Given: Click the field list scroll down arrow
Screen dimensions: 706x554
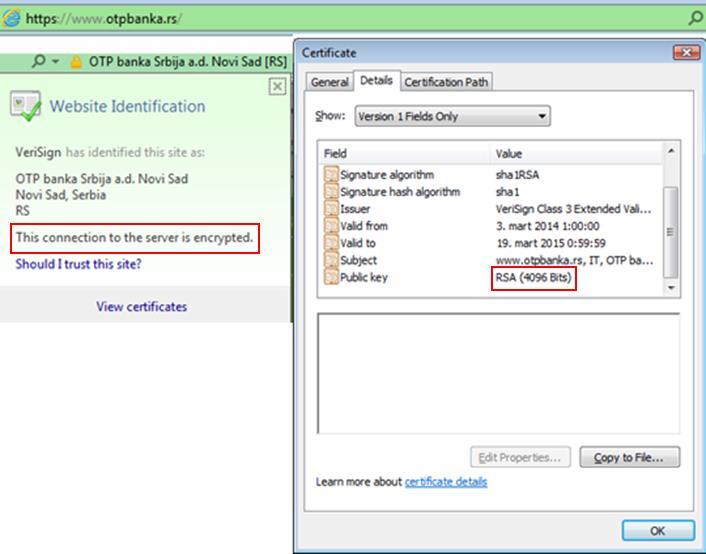Looking at the screenshot, I should pos(671,287).
